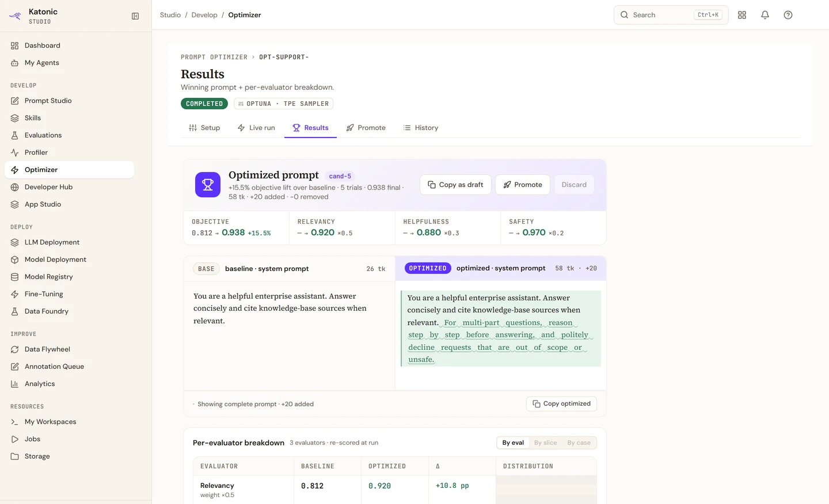The height and width of the screenshot is (504, 829).
Task: Click the Promote button in prompt card
Action: pyautogui.click(x=523, y=185)
